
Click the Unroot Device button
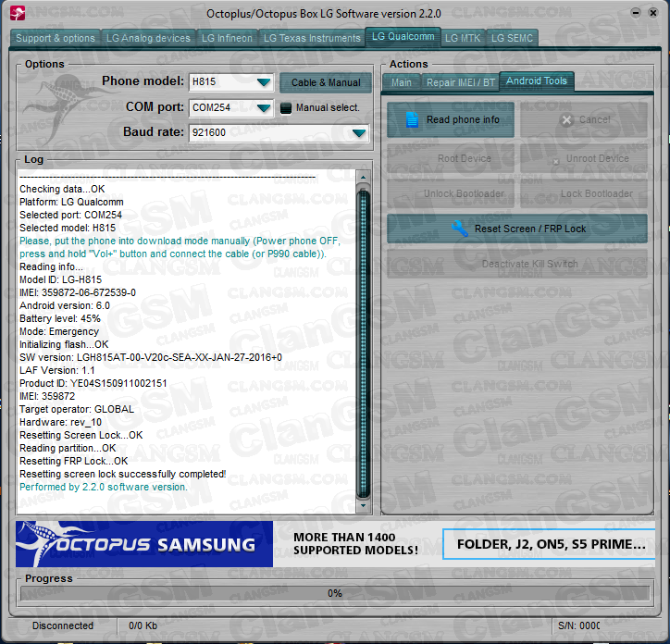584,158
